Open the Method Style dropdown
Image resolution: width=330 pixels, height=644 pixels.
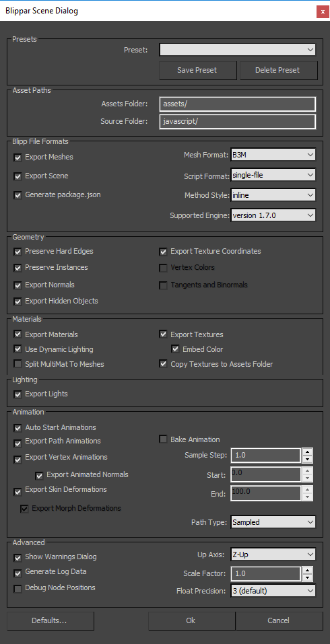[273, 195]
